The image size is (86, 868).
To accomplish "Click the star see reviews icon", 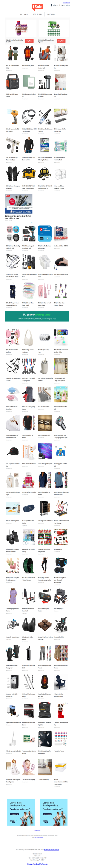I will coord(62,5).
